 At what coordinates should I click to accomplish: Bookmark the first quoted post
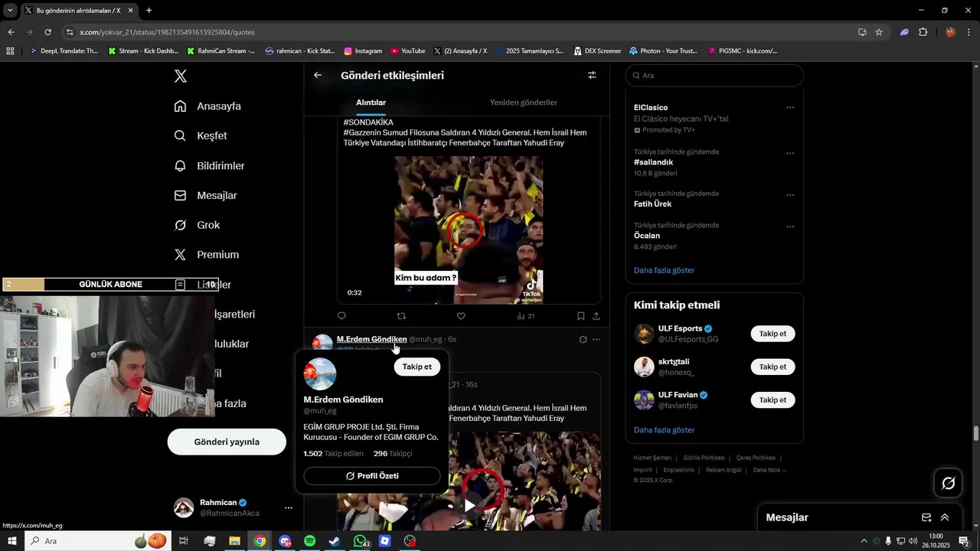pyautogui.click(x=581, y=316)
